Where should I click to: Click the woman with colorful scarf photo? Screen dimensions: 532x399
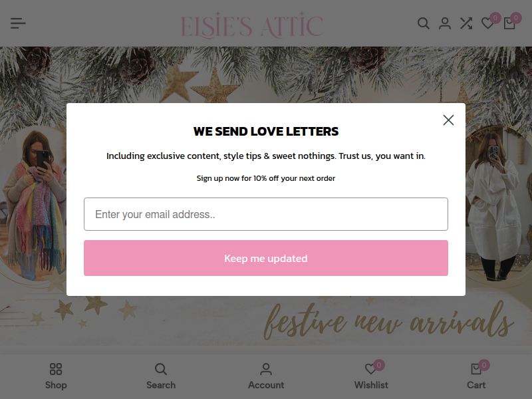[33, 203]
